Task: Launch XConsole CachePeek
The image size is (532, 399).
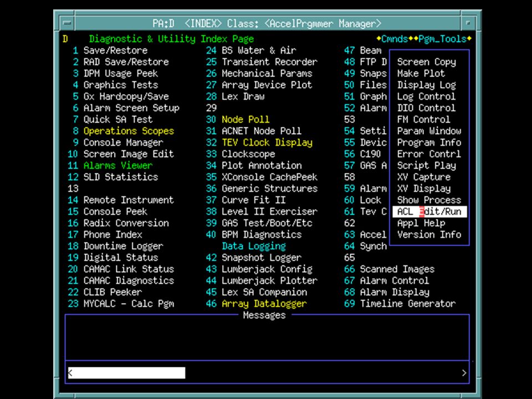Action: 269,177
